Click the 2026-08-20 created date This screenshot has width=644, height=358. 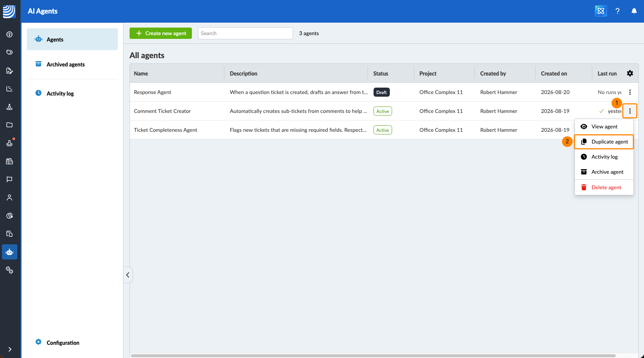555,92
